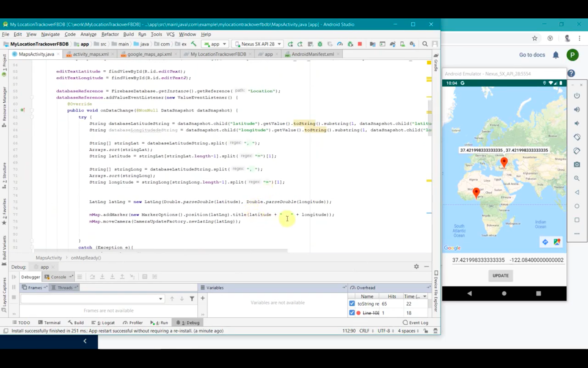The width and height of the screenshot is (588, 368).
Task: Click the map directions icon in emulator
Action: coord(545,242)
